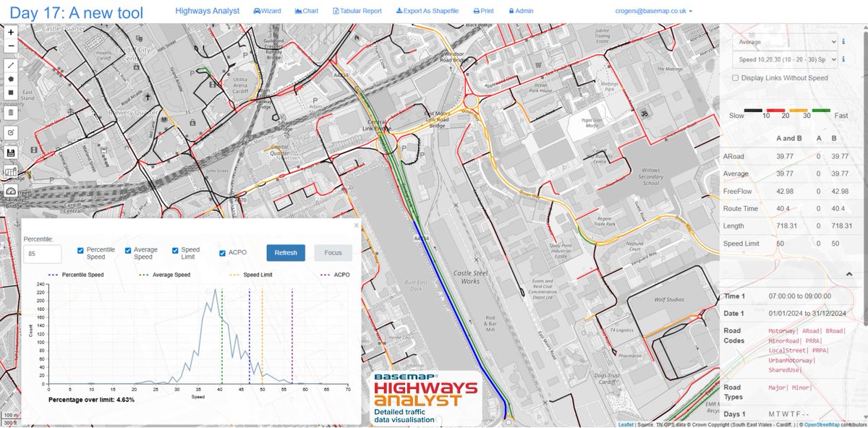868x428 pixels.
Task: Select the draw line tool
Action: 11,65
